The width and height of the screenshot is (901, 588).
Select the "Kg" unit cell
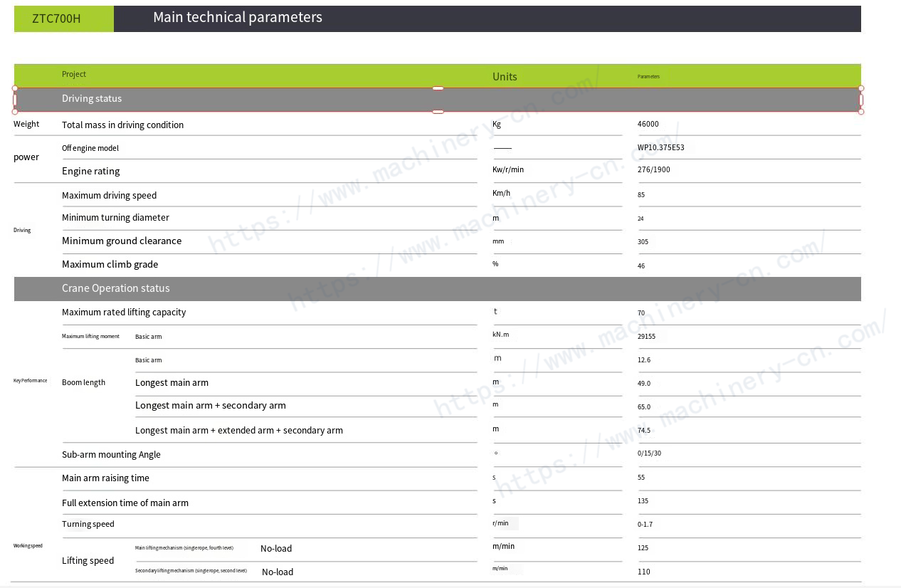tap(497, 124)
